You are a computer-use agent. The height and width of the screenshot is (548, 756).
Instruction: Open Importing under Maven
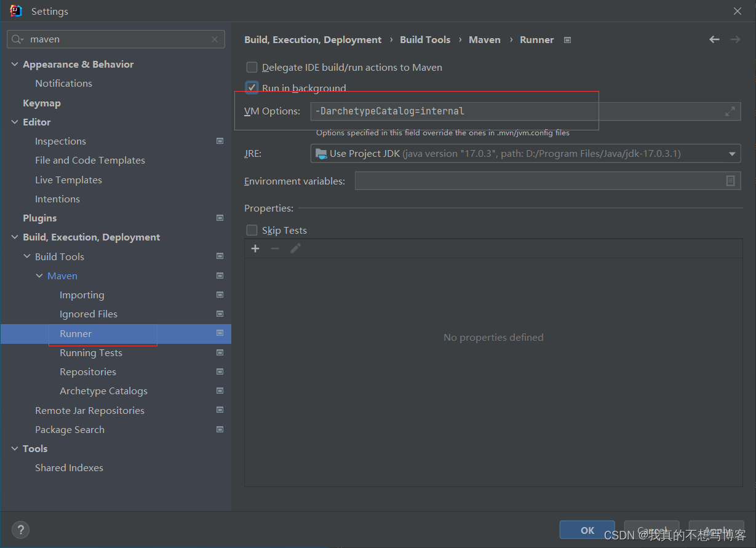coord(82,295)
